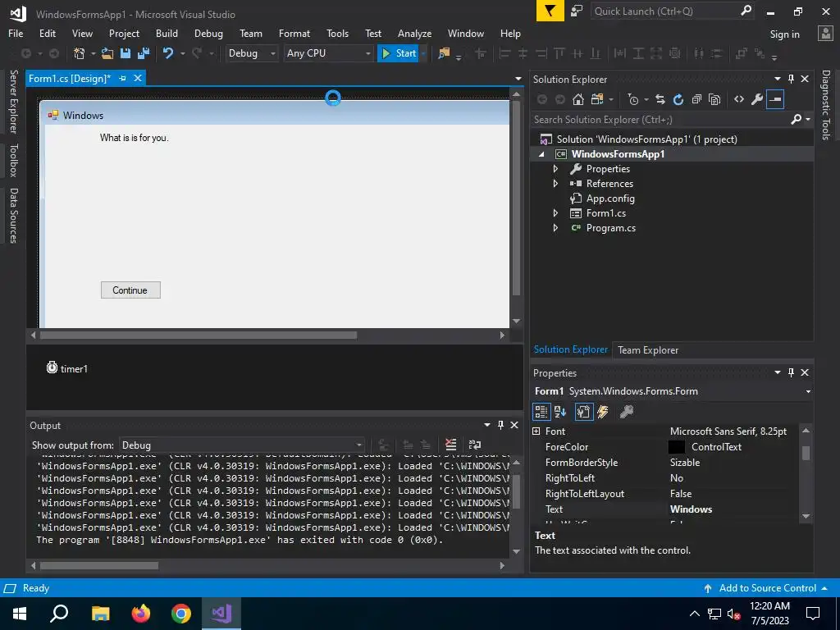Switch to the Team Explorer tab
Screen dimensions: 840x630
click(648, 349)
